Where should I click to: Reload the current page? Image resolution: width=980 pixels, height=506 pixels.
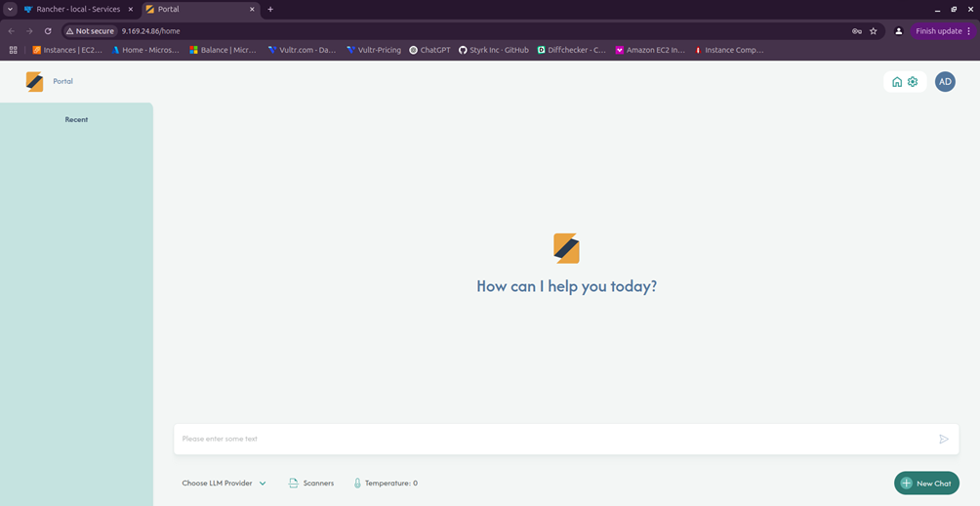[48, 31]
